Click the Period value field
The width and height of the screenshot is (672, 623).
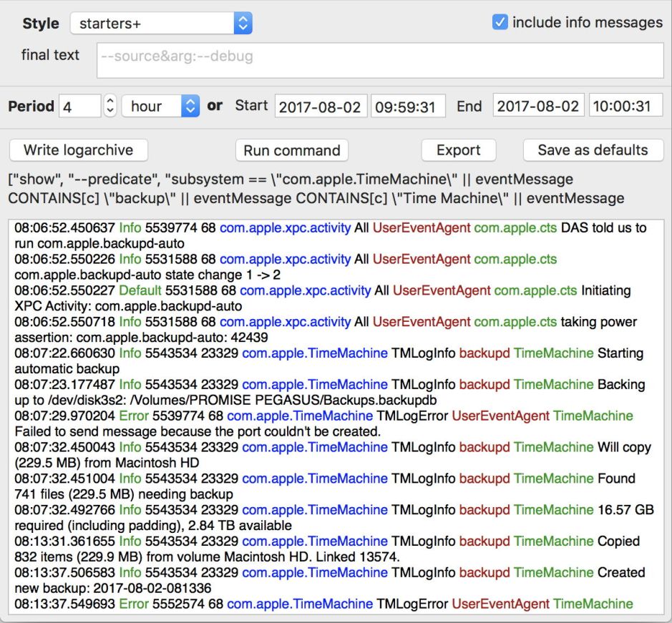pyautogui.click(x=79, y=107)
